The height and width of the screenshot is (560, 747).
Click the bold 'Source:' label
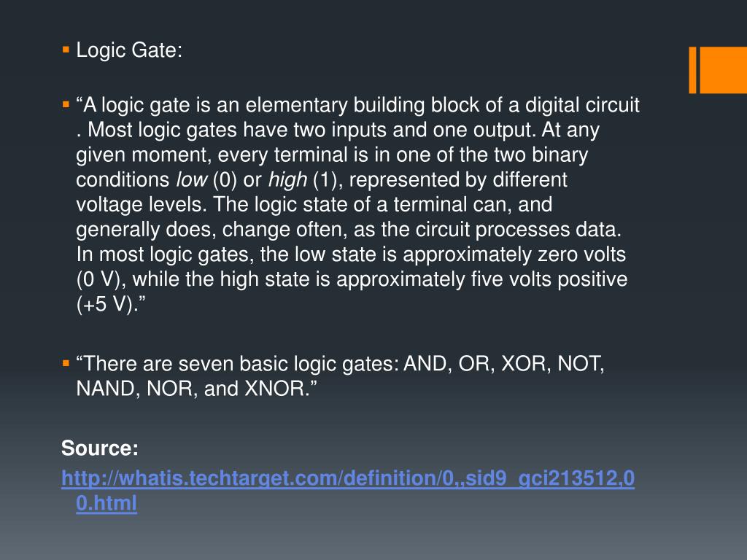(x=99, y=448)
